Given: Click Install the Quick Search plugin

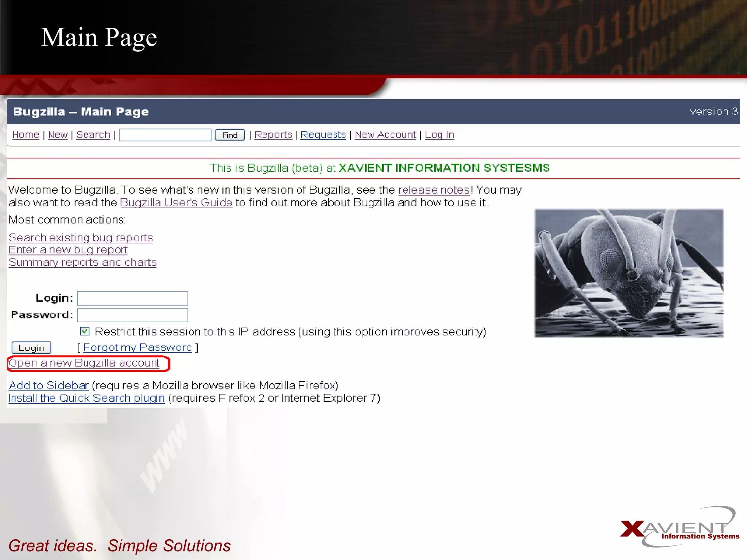Looking at the screenshot, I should pos(87,398).
